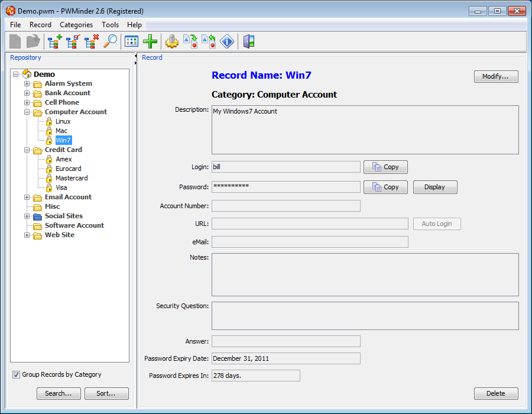Expand the Alarm System category
This screenshot has width=532, height=414.
(x=27, y=83)
